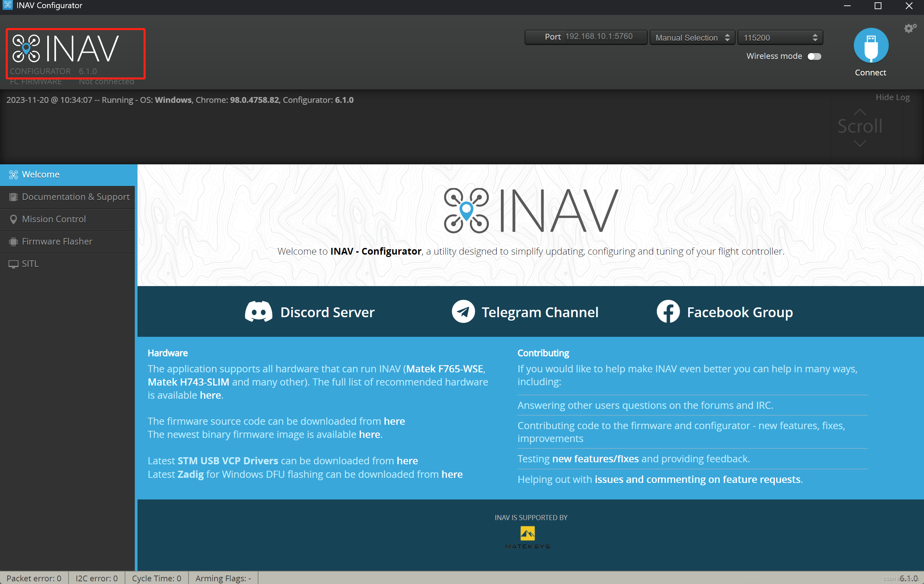Open the 115200 baud rate dropdown
Screen dimensions: 924x584
click(x=780, y=38)
